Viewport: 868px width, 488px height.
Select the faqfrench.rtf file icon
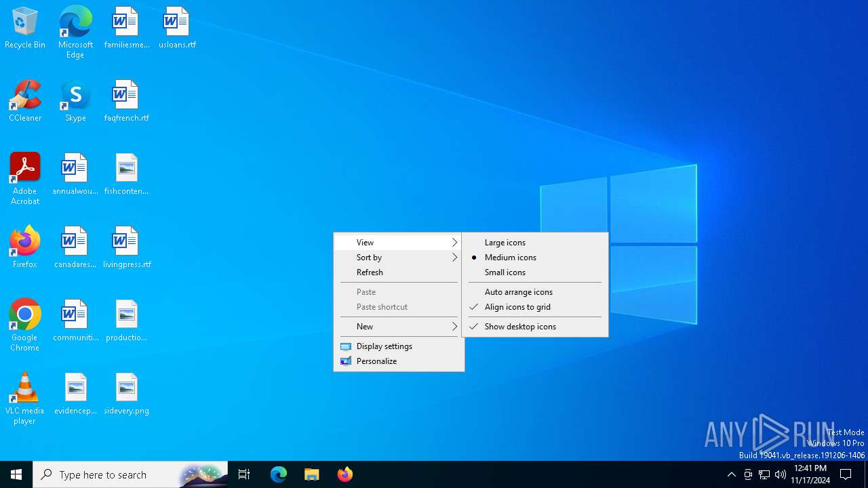tap(126, 101)
